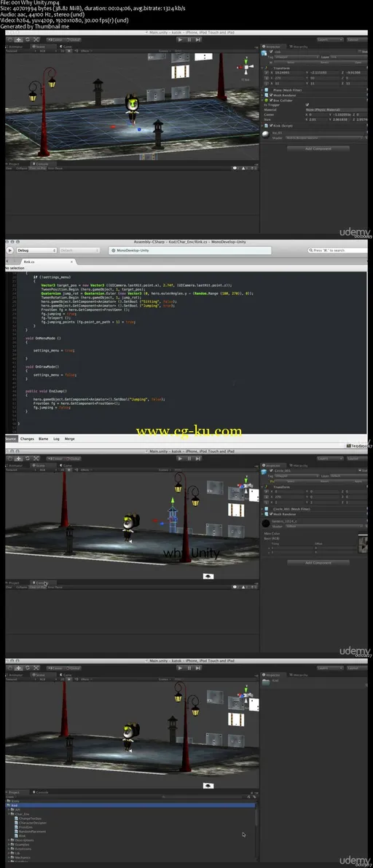Collapse the Char_Env folder in the Project tree
Viewport: 373px width, 868px height.
[x=9, y=814]
